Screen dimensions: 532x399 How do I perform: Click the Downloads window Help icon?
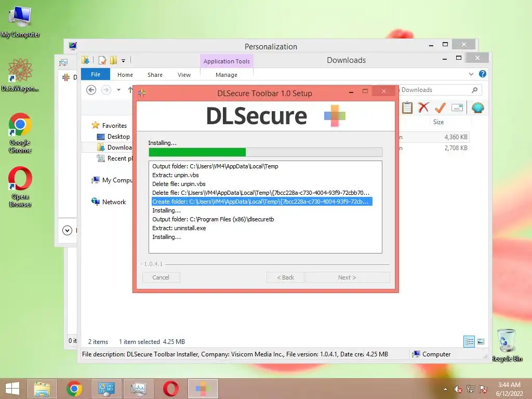coord(483,74)
